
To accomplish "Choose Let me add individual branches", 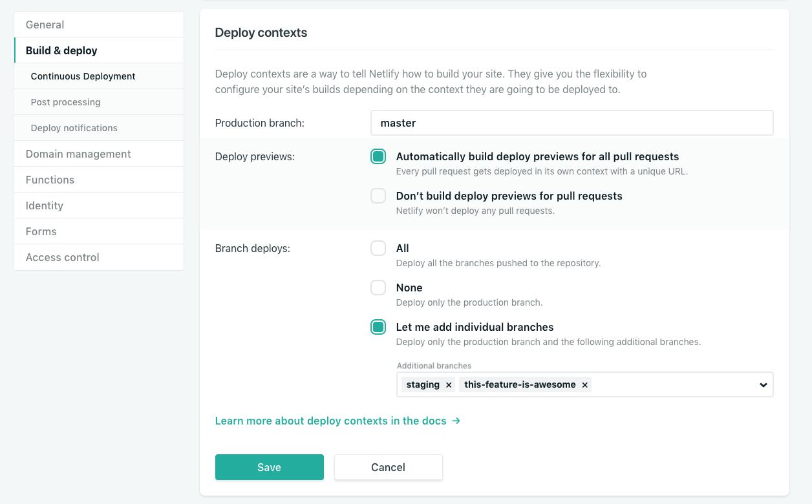I will 378,327.
